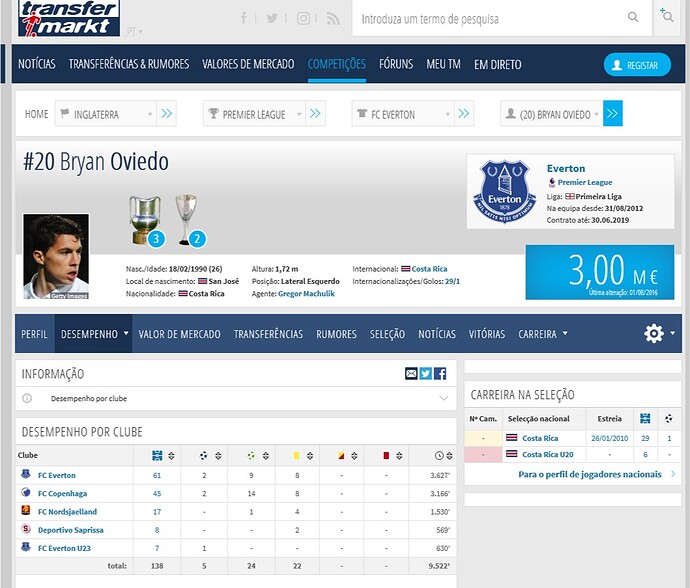Screen dimensions: 690x588
Task: Click the 3,00 M€ market value box
Action: [600, 272]
